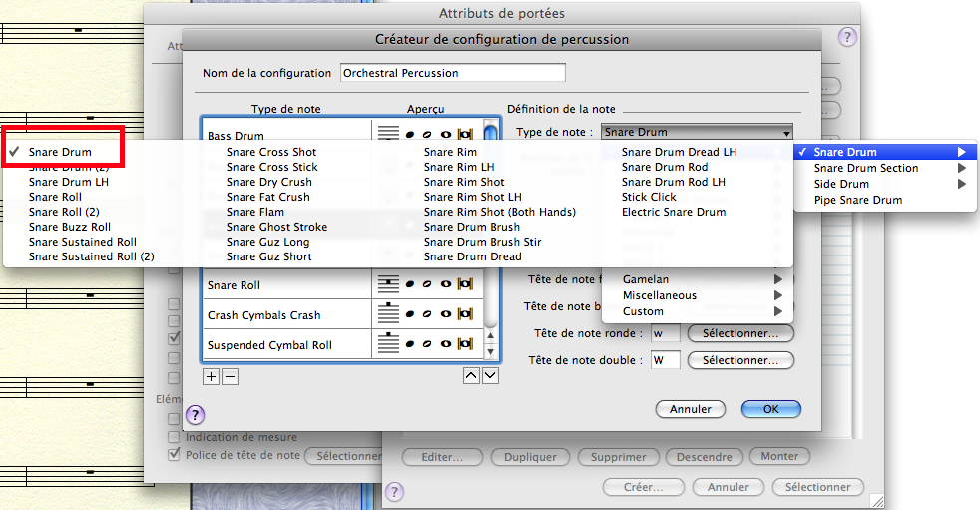Click the Nom de la configuration text field

tap(452, 73)
